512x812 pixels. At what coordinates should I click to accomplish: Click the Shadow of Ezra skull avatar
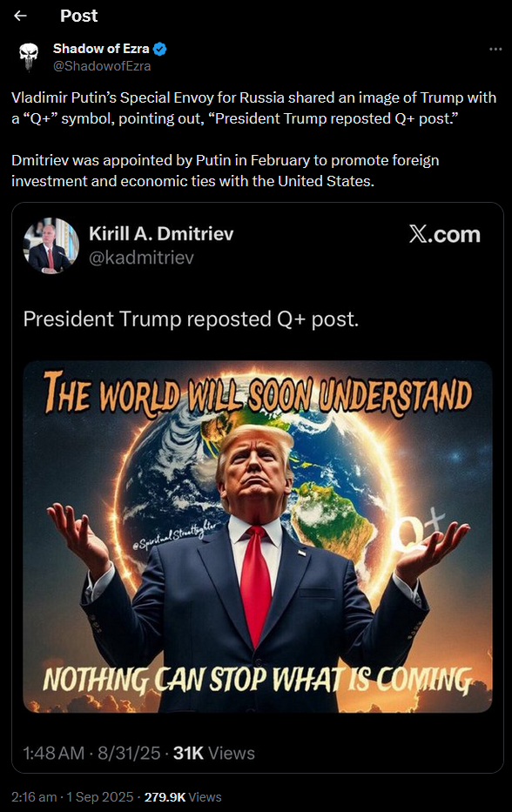(x=29, y=57)
